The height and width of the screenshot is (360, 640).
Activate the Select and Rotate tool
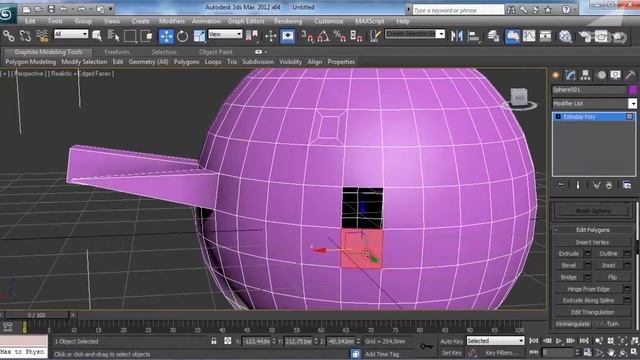182,36
